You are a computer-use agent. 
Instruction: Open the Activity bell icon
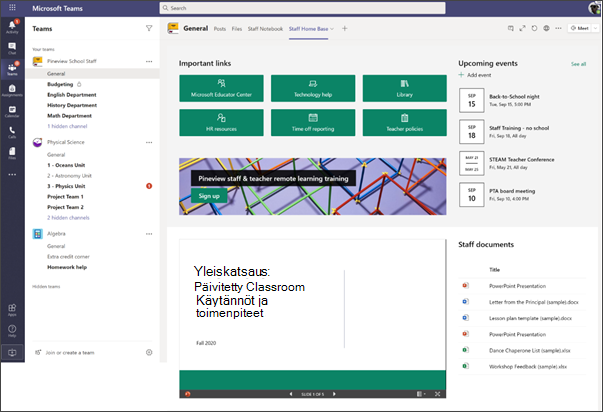point(12,27)
